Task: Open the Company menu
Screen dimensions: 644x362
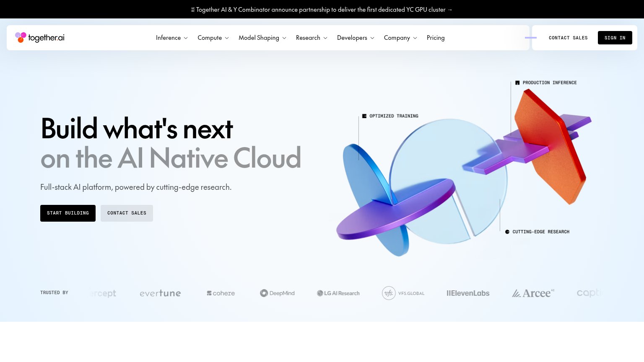Action: tap(401, 38)
